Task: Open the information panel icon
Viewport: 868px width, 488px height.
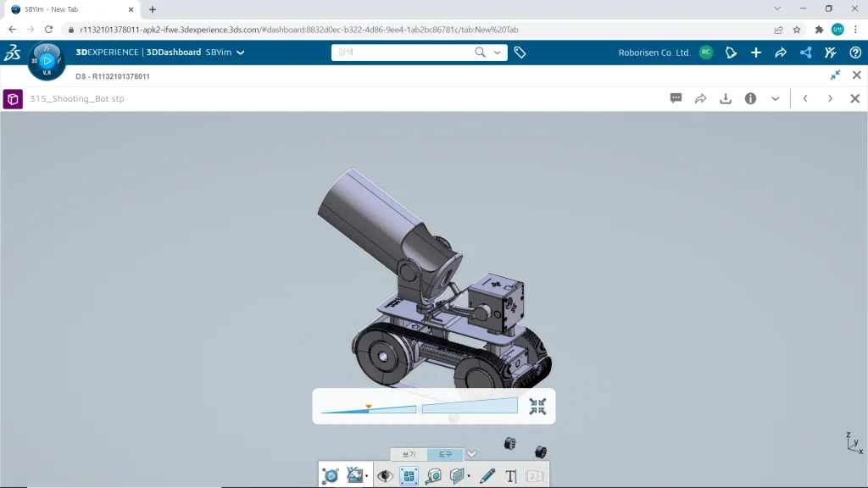Action: [x=750, y=98]
